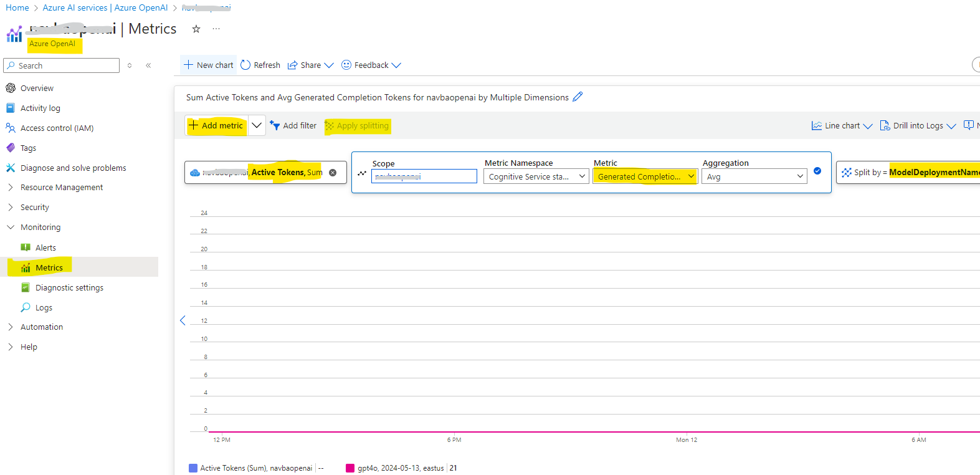Favorite this page with the star icon
The width and height of the screenshot is (980, 475).
click(x=196, y=29)
